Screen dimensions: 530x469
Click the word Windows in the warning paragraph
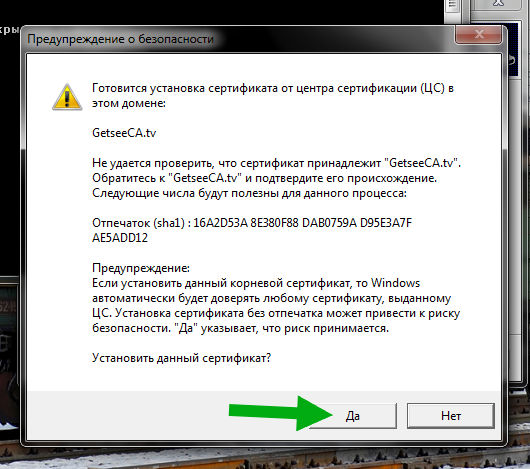pos(395,283)
